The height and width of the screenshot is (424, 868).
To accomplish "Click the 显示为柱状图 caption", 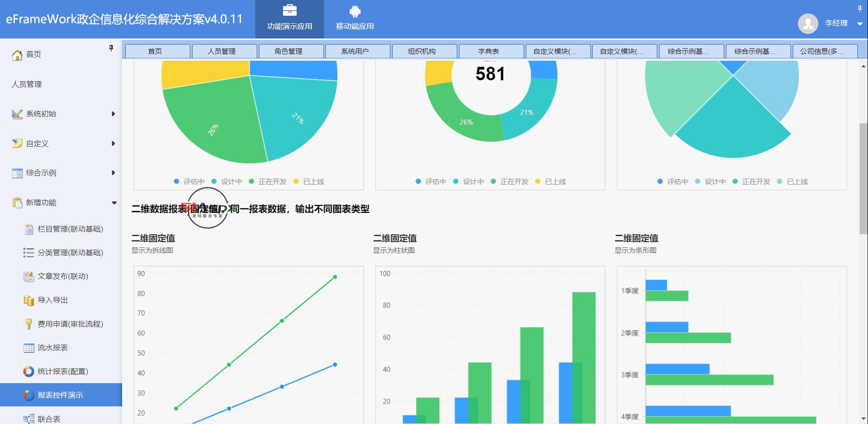I will [x=394, y=251].
